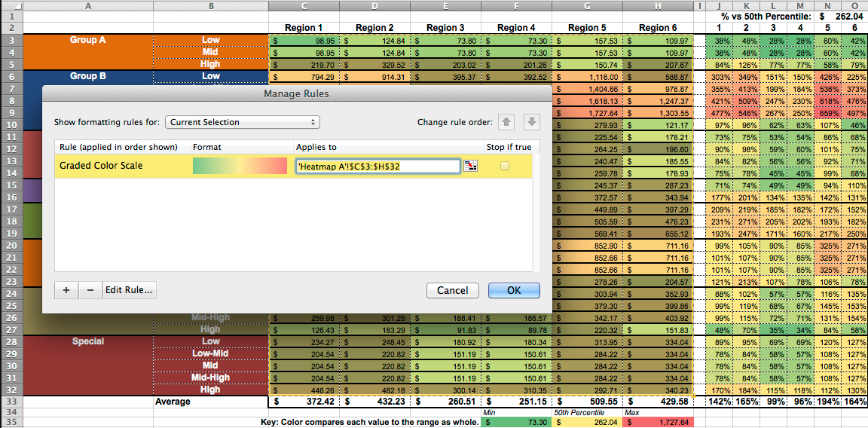
Task: Click the Average label cell
Action: [x=211, y=402]
